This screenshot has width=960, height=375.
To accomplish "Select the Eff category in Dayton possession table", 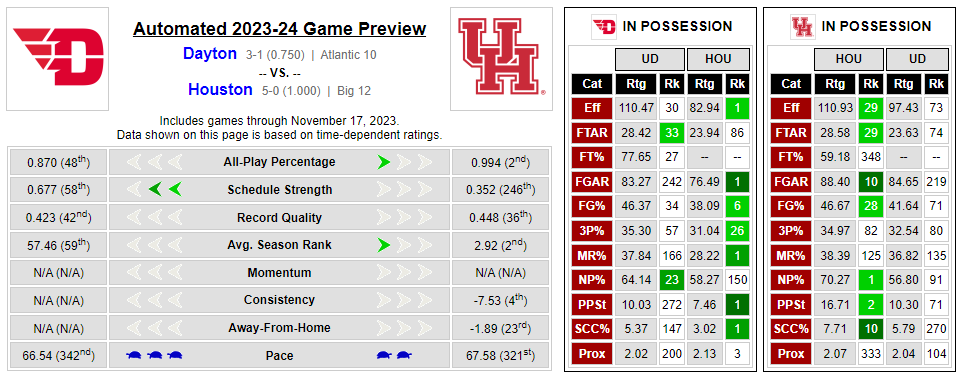I will (592, 108).
